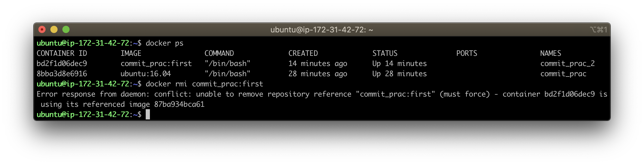Click "/bin/bash" command in ubuntu:16.04 row
This screenshot has width=644, height=165.
(x=228, y=74)
